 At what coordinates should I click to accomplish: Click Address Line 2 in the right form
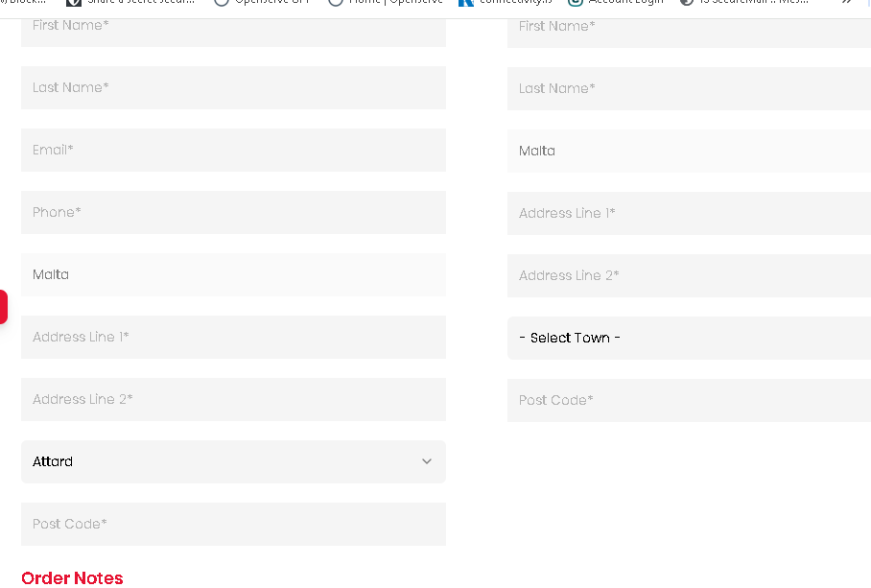tap(689, 275)
